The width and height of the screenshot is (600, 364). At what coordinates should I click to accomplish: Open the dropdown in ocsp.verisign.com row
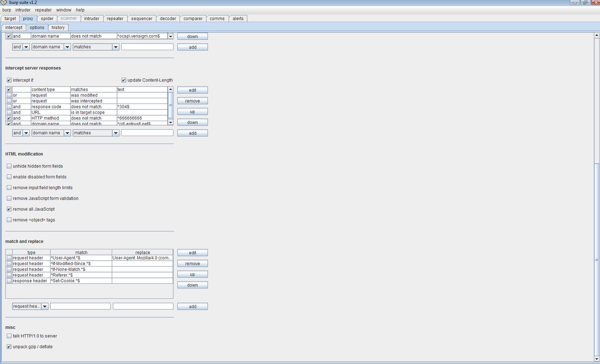click(x=171, y=36)
